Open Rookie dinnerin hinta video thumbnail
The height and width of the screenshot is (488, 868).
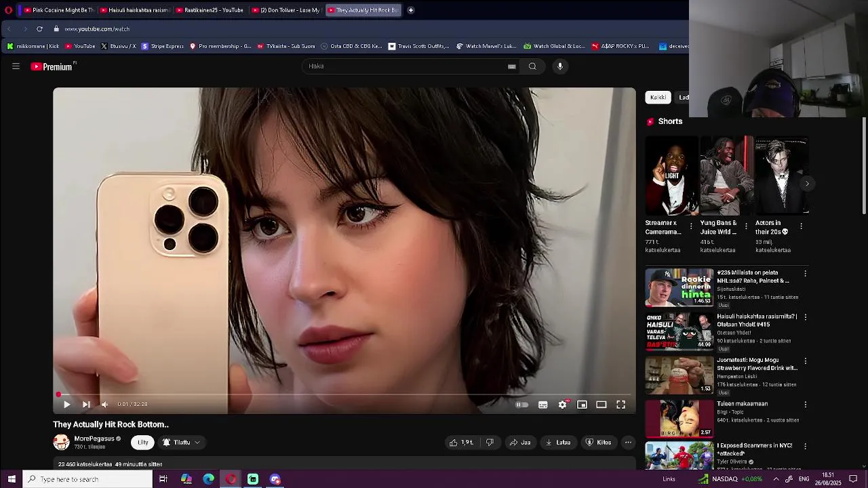click(679, 287)
